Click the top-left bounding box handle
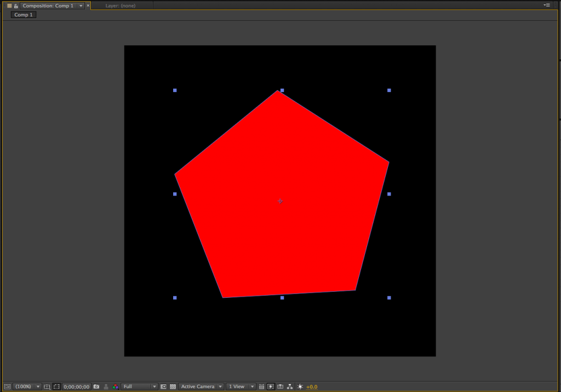Viewport: 561px width, 392px height. click(x=175, y=90)
